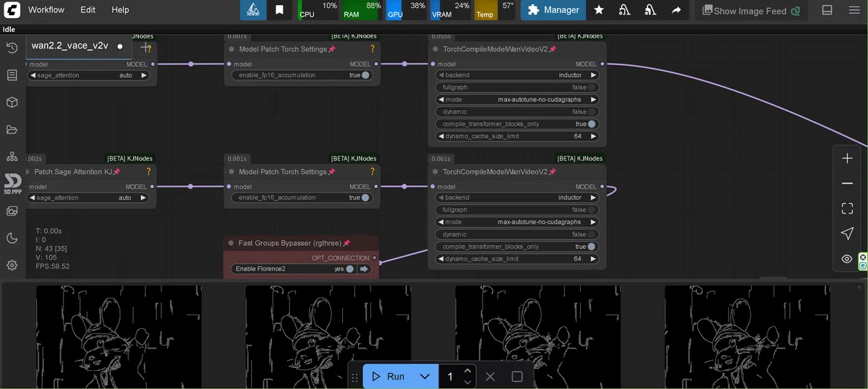Image resolution: width=868 pixels, height=389 pixels.
Task: Decrease dynamo_cache_size_limit on lower TorchCompile node
Action: pos(441,259)
